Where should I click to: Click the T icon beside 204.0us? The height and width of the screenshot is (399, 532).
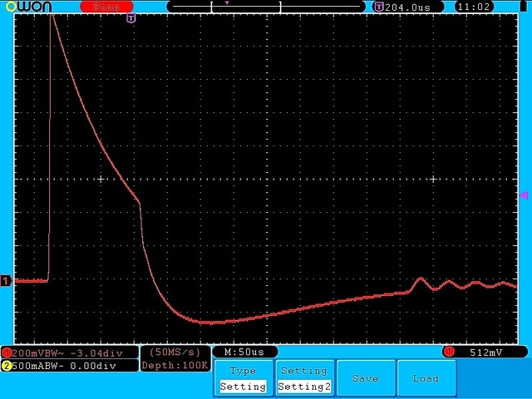(x=380, y=7)
